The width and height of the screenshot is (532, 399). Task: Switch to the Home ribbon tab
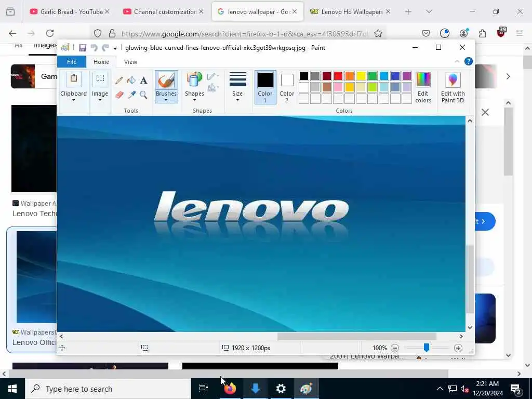point(101,62)
